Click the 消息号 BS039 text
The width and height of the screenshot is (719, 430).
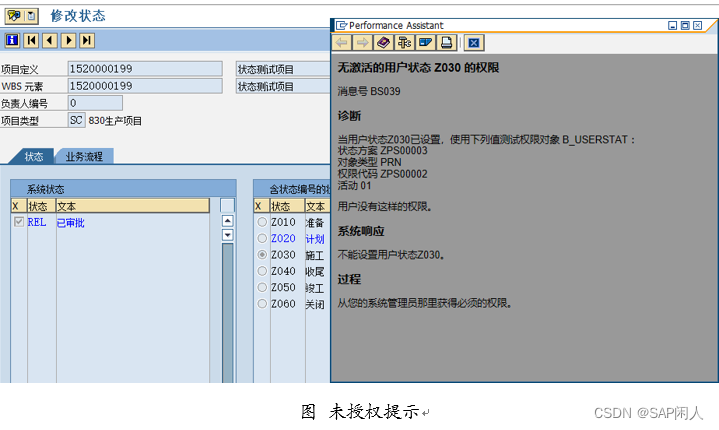[x=369, y=91]
